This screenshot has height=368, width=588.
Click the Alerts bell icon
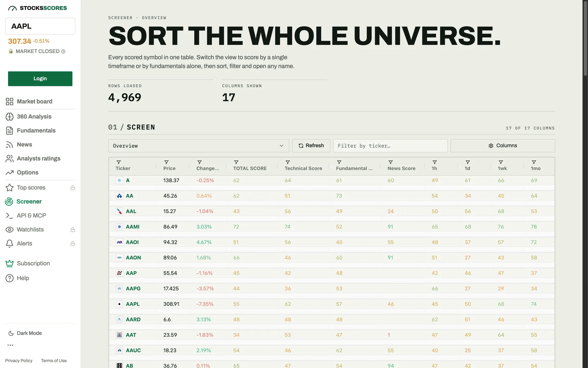click(9, 243)
